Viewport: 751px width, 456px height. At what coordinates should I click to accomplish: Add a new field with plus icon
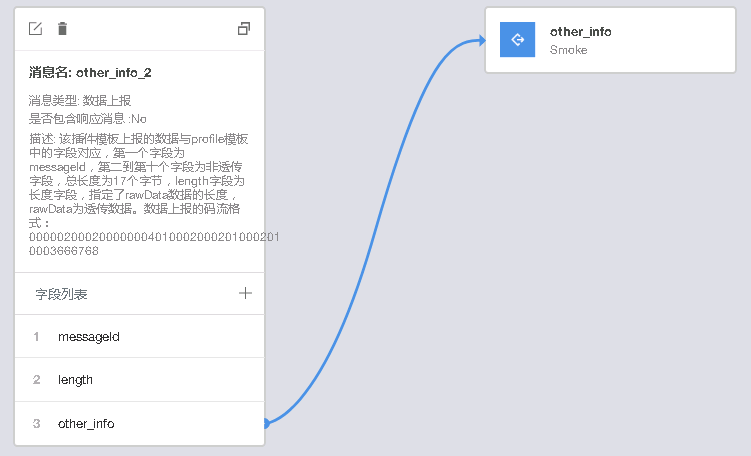point(245,293)
